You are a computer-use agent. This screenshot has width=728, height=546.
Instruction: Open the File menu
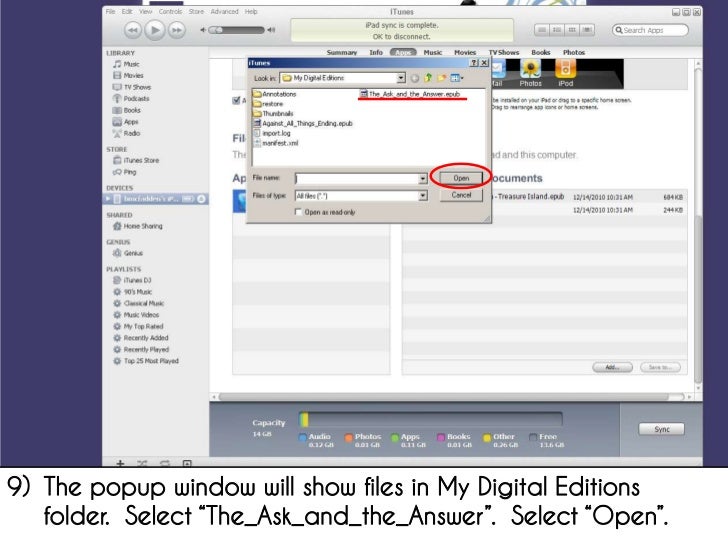[x=110, y=12]
